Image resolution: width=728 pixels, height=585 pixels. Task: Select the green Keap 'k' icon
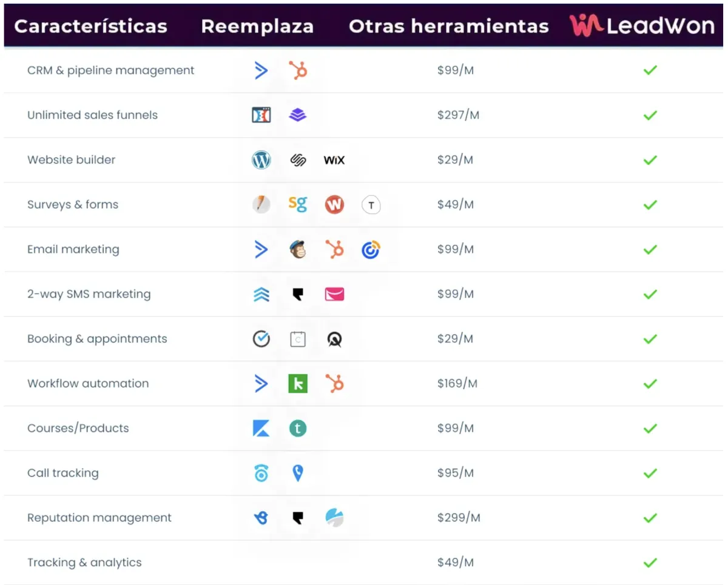coord(298,384)
